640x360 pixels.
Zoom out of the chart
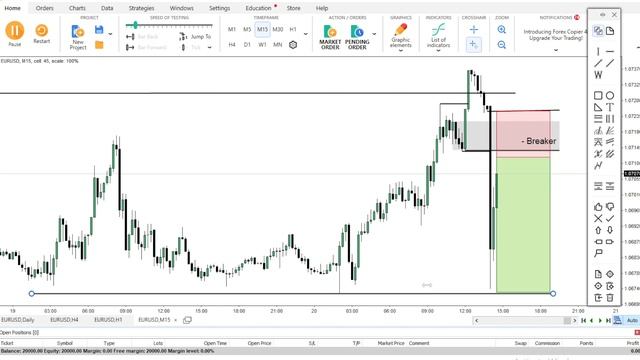(502, 44)
